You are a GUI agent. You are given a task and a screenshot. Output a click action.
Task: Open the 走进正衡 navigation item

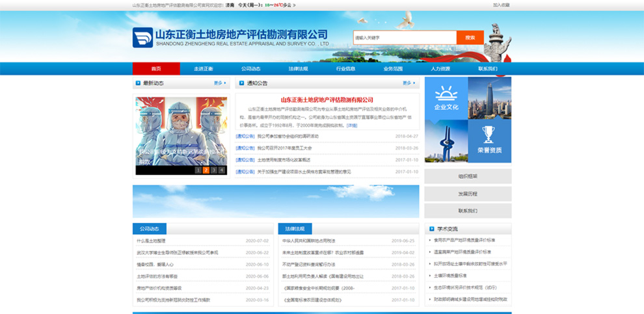coord(204,68)
